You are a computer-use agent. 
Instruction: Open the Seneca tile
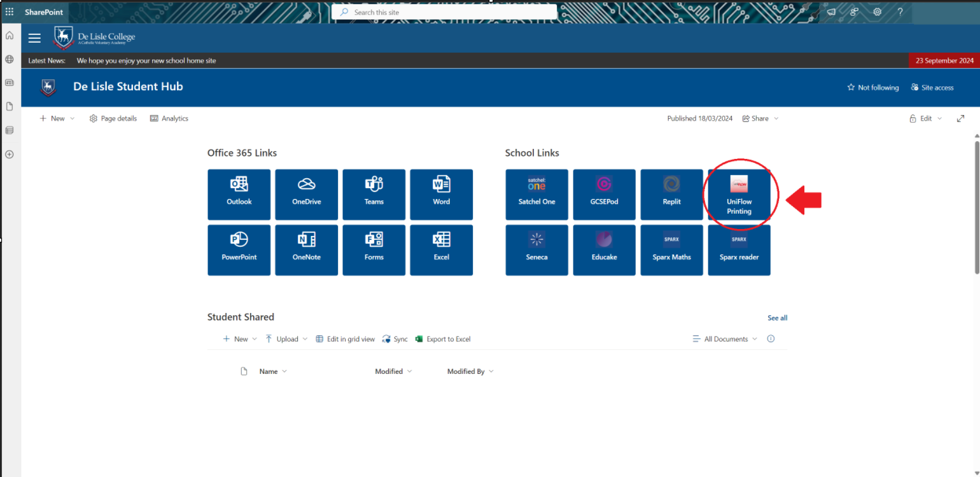click(x=537, y=250)
